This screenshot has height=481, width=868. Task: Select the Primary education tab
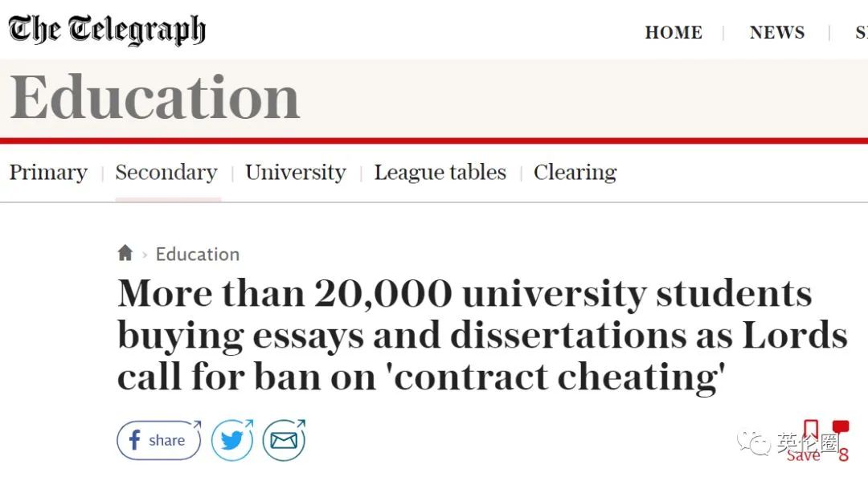(48, 173)
